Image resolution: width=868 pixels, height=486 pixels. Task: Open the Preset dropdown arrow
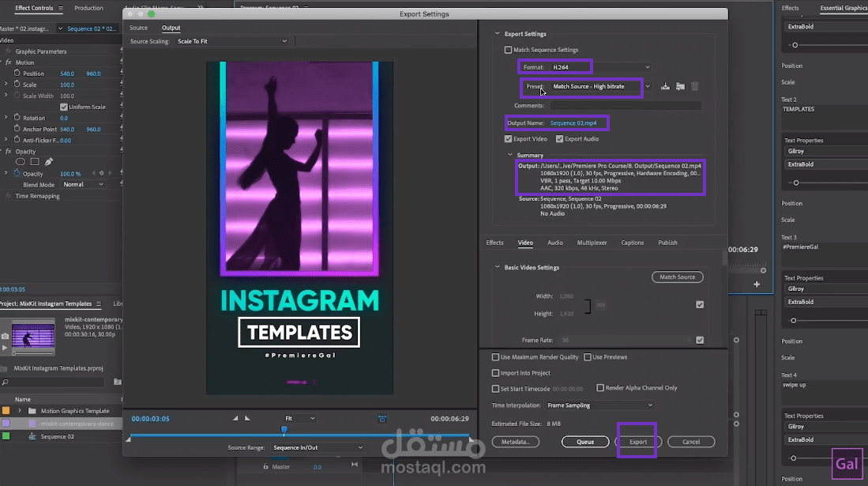(x=648, y=86)
